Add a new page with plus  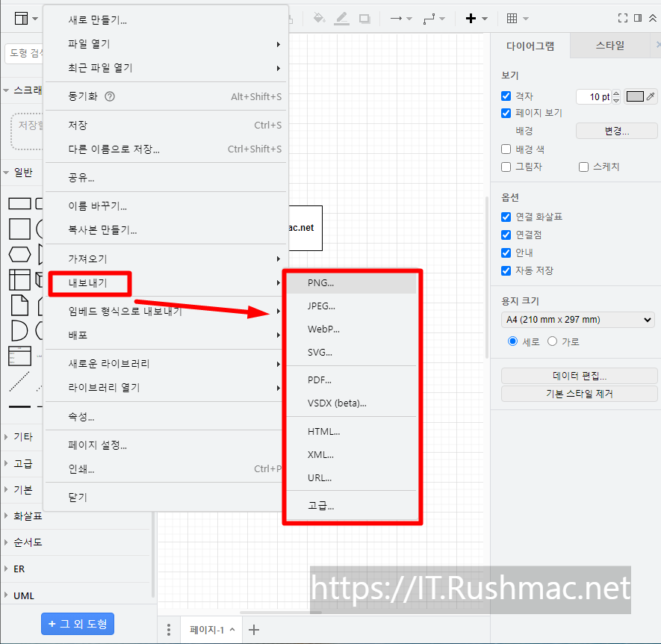(254, 630)
